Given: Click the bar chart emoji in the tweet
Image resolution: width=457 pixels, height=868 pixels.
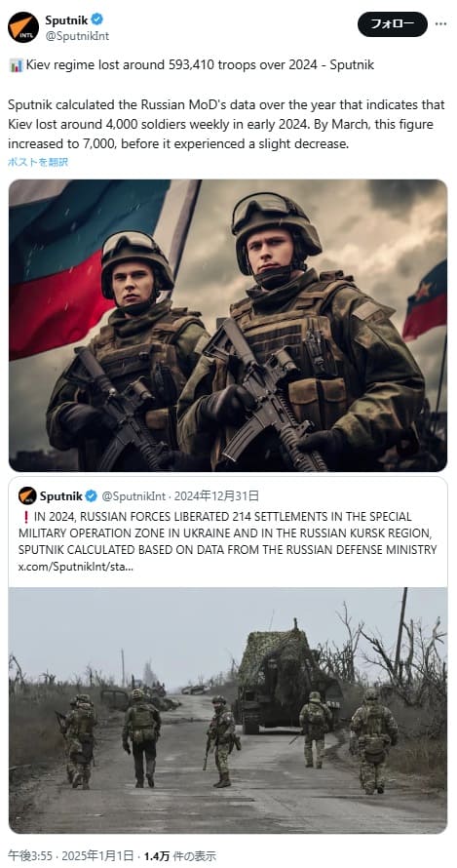Looking at the screenshot, I should tap(16, 65).
